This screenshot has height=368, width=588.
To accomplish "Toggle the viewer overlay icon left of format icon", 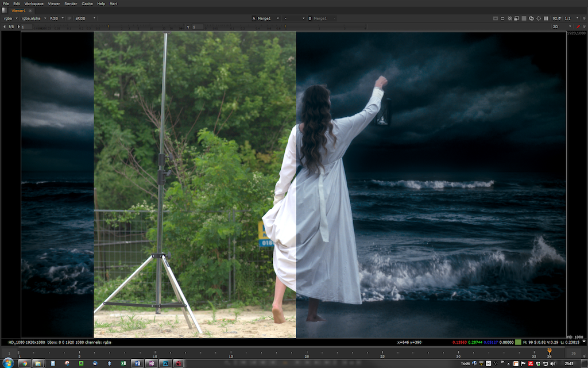I will [496, 18].
